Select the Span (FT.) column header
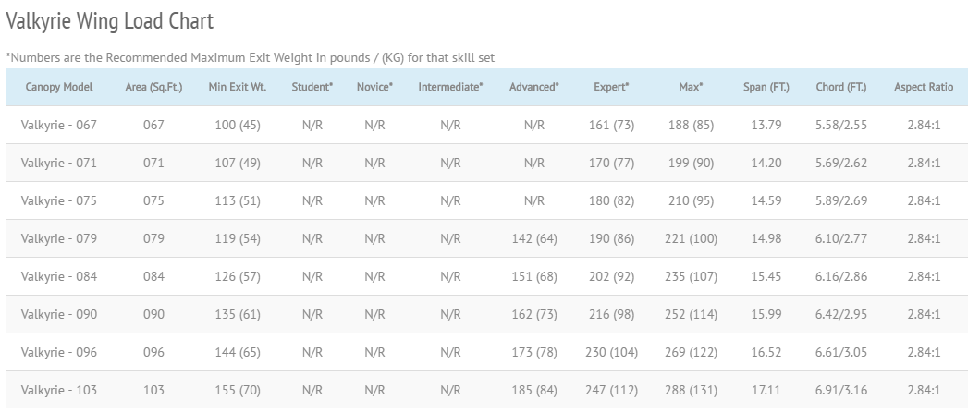 tap(766, 87)
